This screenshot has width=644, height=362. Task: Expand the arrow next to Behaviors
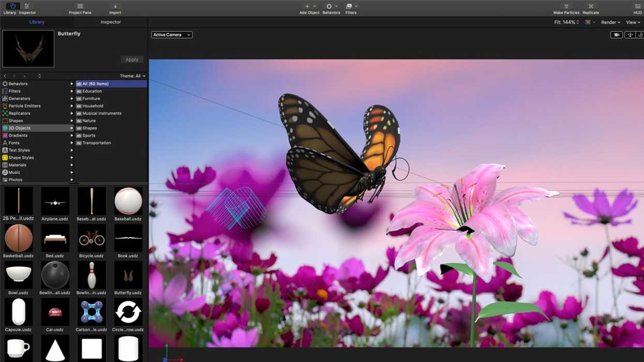tap(72, 83)
